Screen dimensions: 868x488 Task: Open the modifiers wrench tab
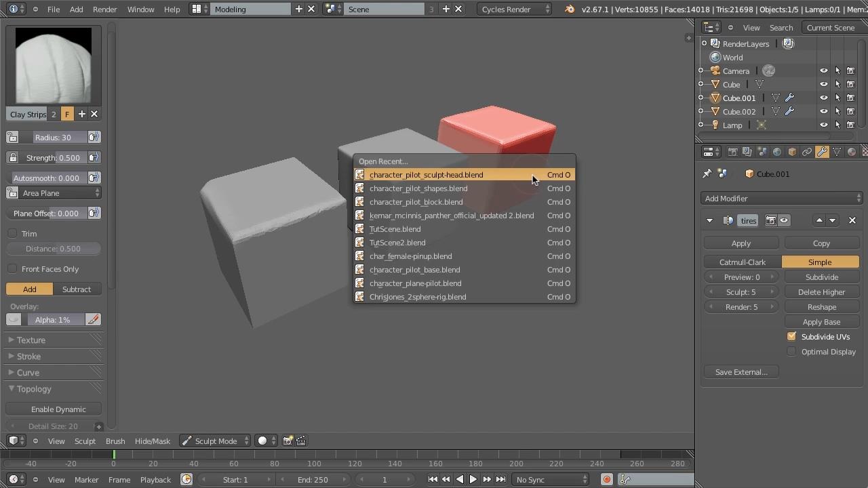click(822, 152)
